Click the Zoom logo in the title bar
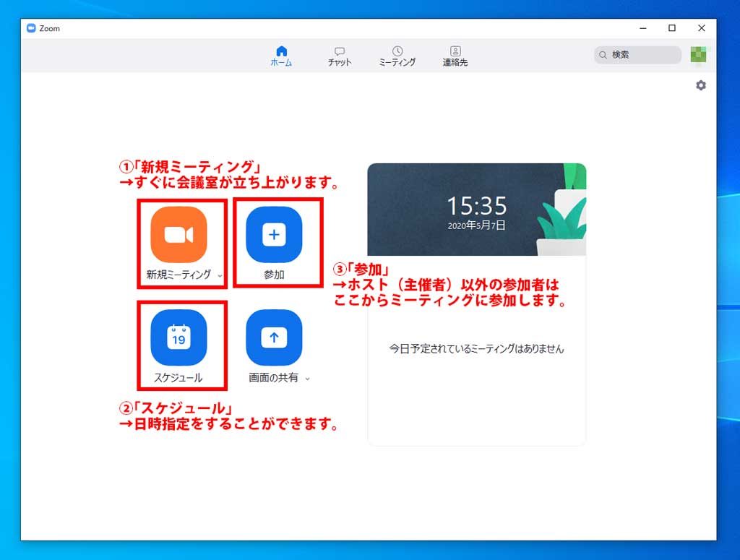The width and height of the screenshot is (740, 560). 31,28
